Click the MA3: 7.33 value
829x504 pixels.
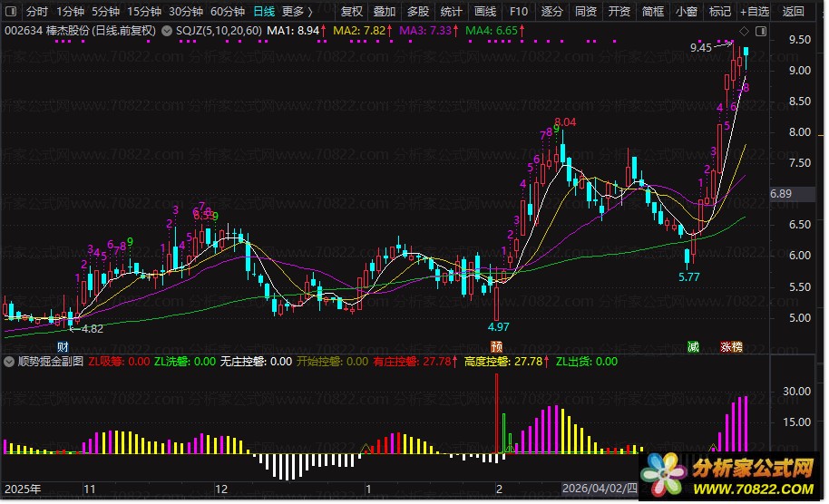(x=425, y=31)
